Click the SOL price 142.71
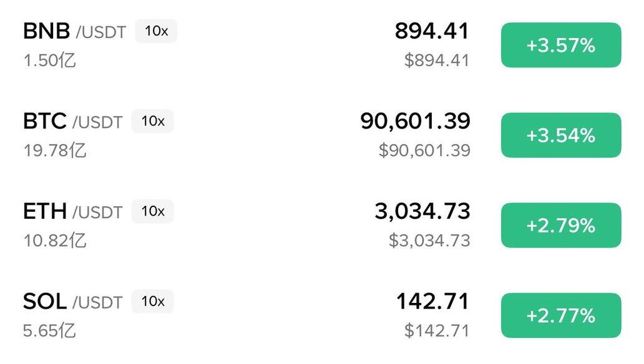The image size is (644, 364). click(x=432, y=302)
